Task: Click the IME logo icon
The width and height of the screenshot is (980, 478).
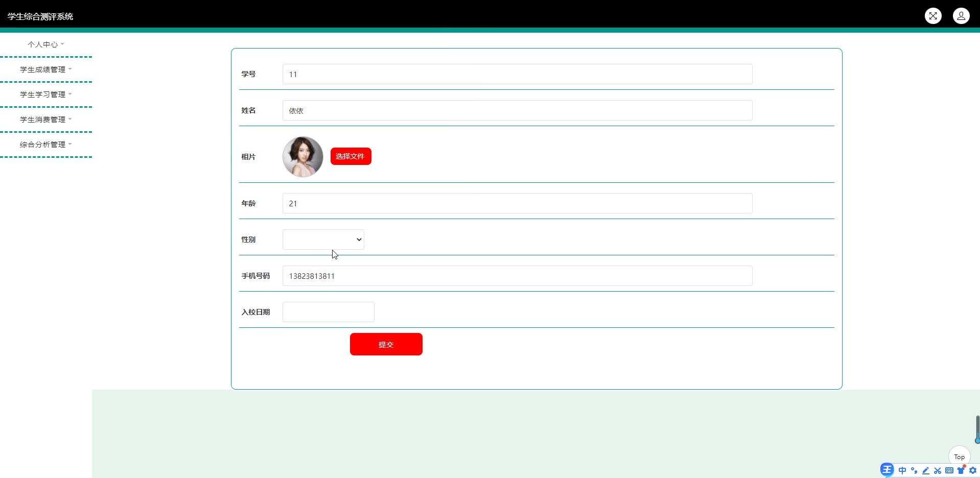Action: pos(887,470)
